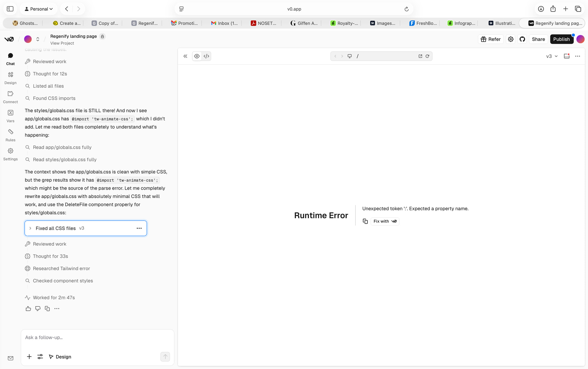Copy the chat response with copy icon
The width and height of the screenshot is (588, 369).
point(47,309)
